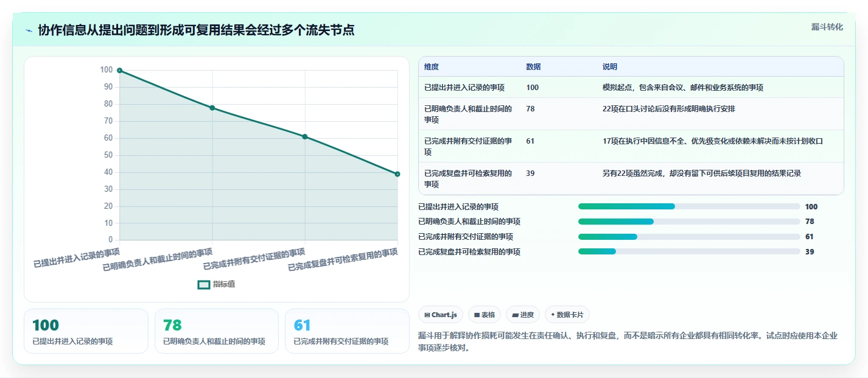Click the table data value 39

pyautogui.click(x=530, y=173)
